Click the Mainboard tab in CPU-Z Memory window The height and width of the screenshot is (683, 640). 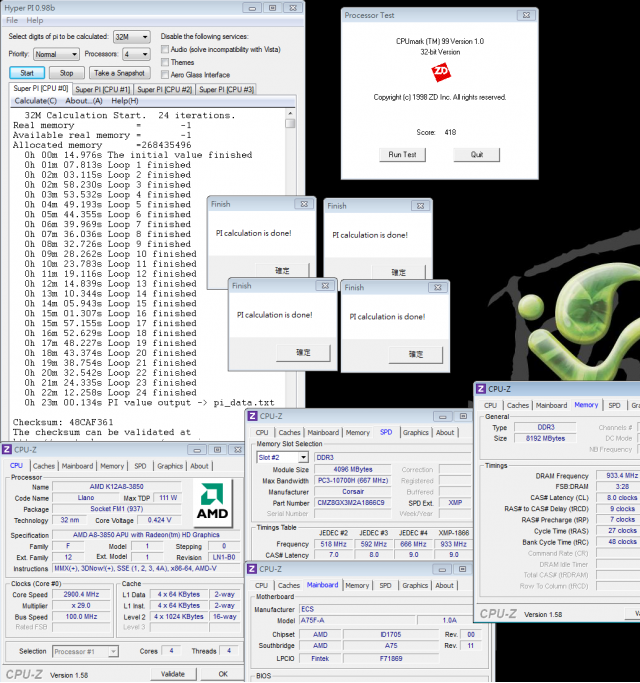coord(552,405)
